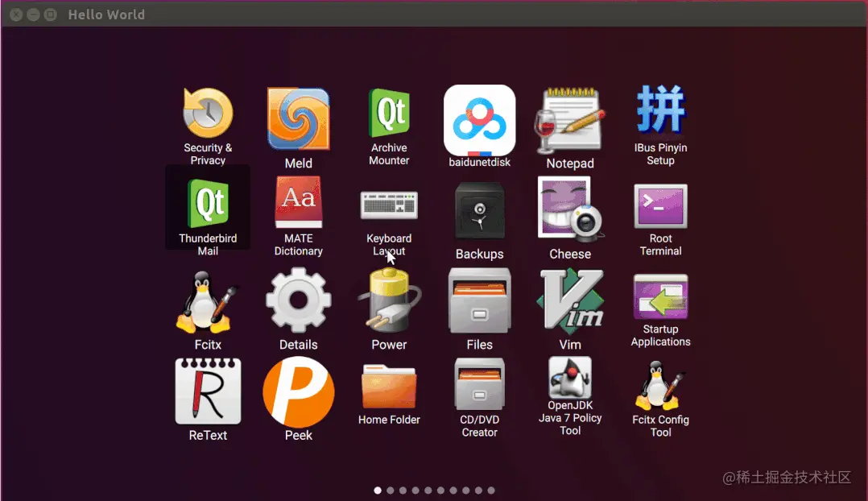The height and width of the screenshot is (501, 868).
Task: Open the Fcitx penguin icon
Action: tap(208, 302)
